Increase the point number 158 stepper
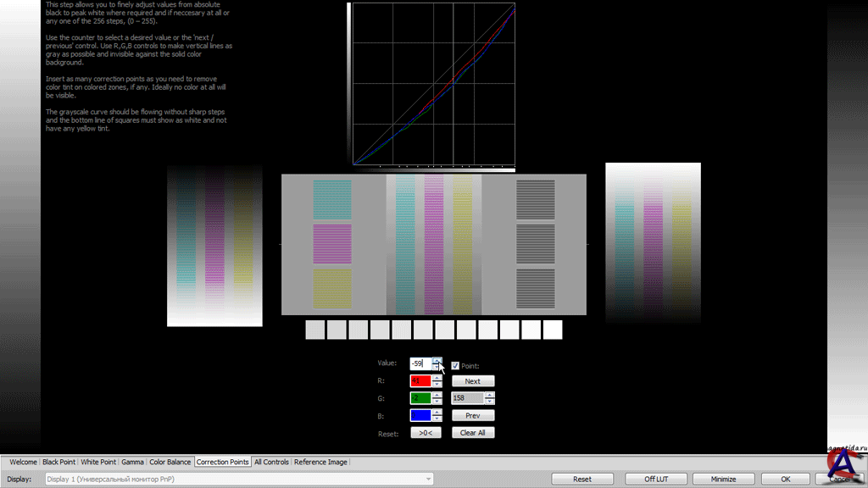The image size is (868, 488). coord(489,395)
